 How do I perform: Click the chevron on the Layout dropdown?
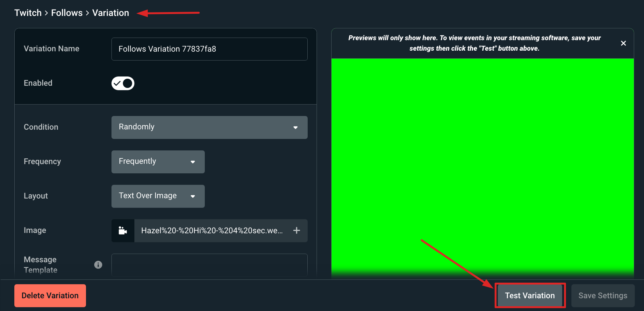(193, 196)
